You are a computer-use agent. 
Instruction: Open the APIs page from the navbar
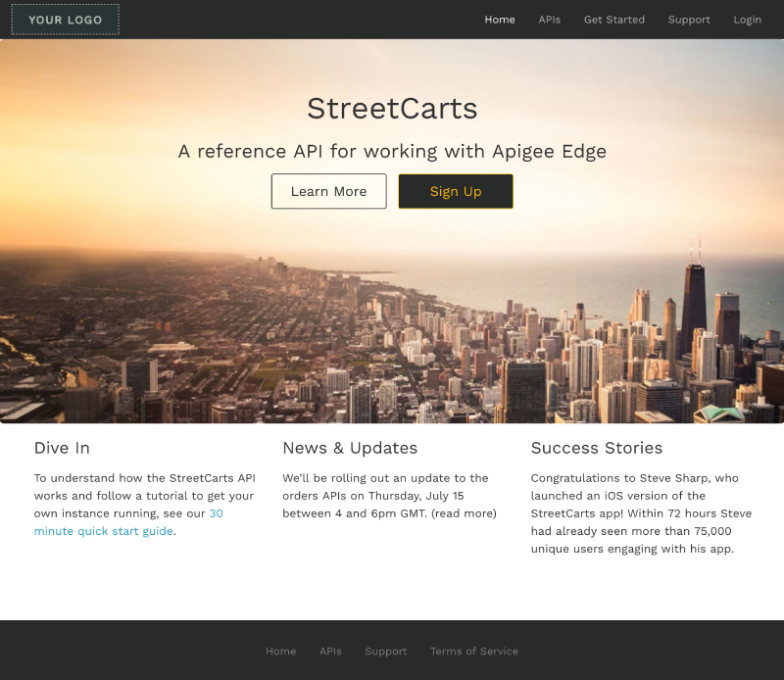click(550, 20)
